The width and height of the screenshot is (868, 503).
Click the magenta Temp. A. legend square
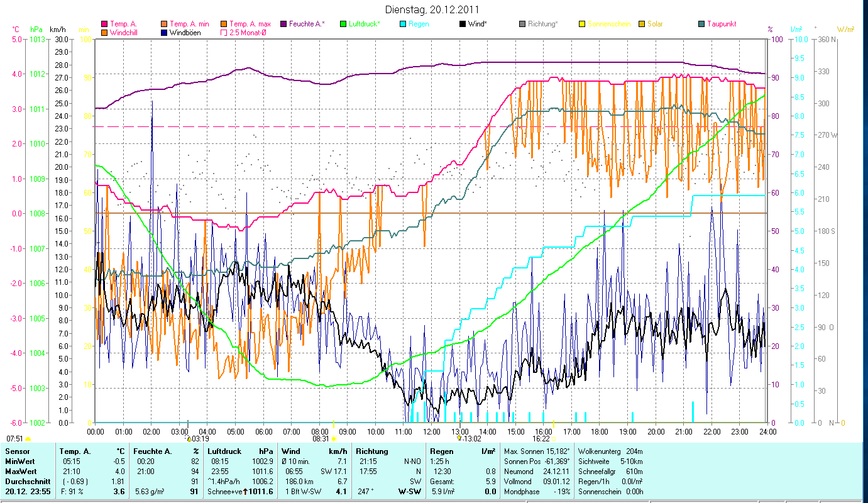[104, 24]
